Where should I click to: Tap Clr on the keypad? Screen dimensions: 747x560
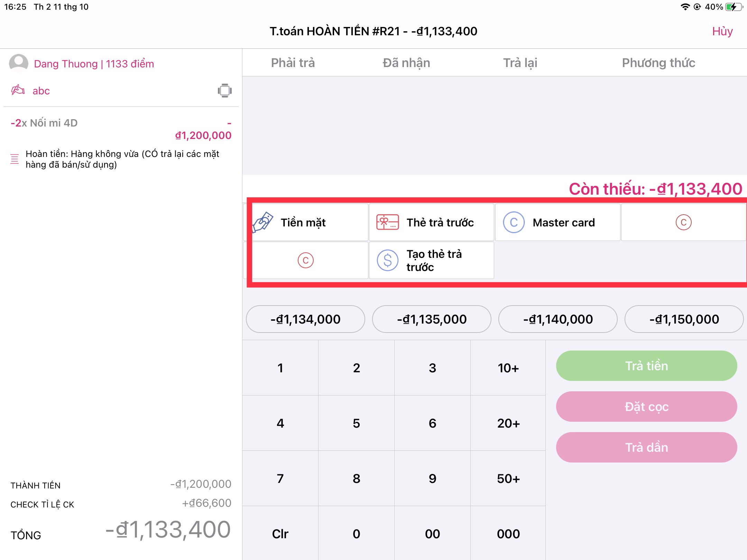(280, 534)
